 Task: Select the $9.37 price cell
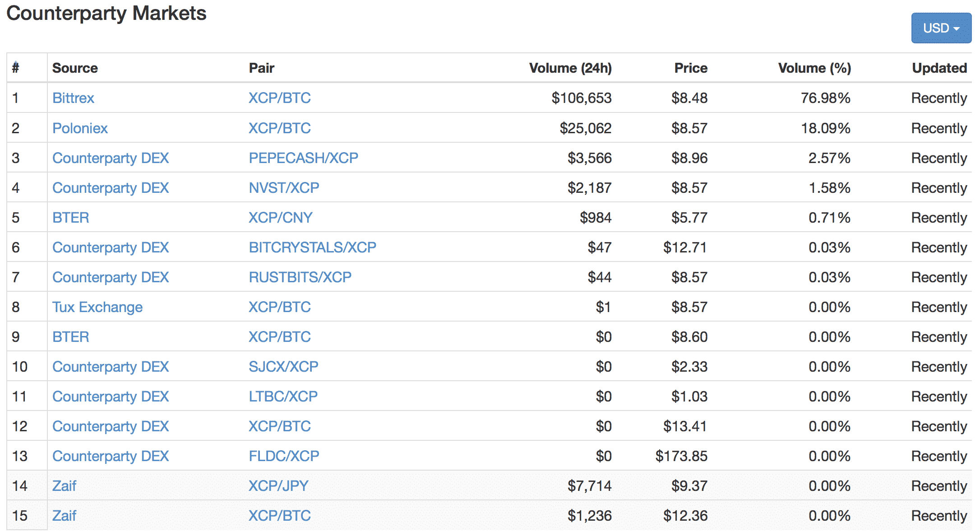coord(689,486)
